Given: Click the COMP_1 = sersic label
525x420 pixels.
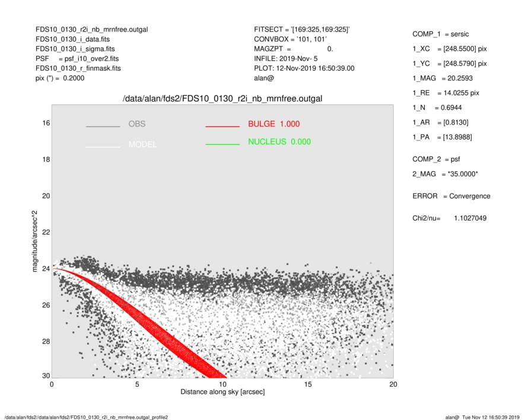Looking at the screenshot, I should (440, 34).
